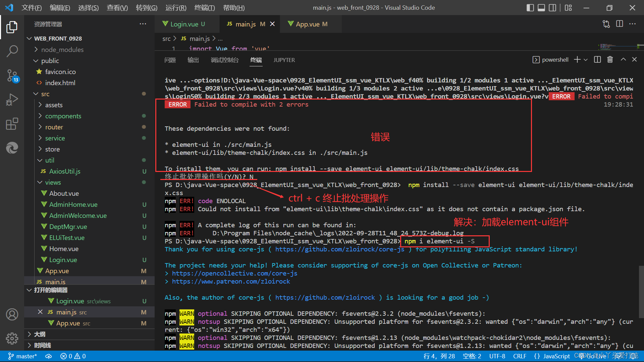Expand the 大纲 outline section

coord(89,334)
